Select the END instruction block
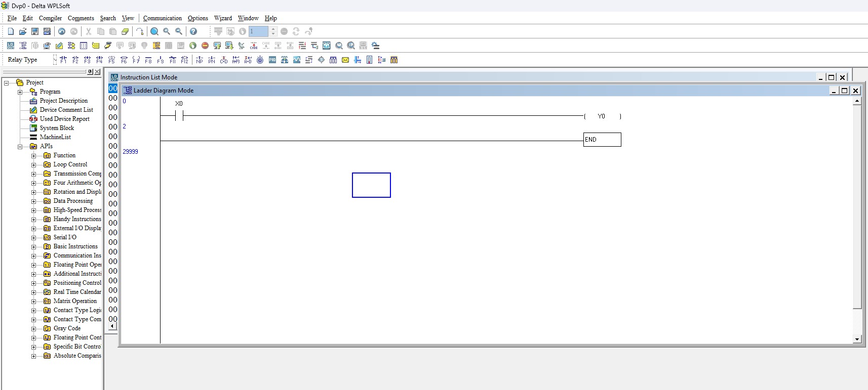 pyautogui.click(x=602, y=140)
